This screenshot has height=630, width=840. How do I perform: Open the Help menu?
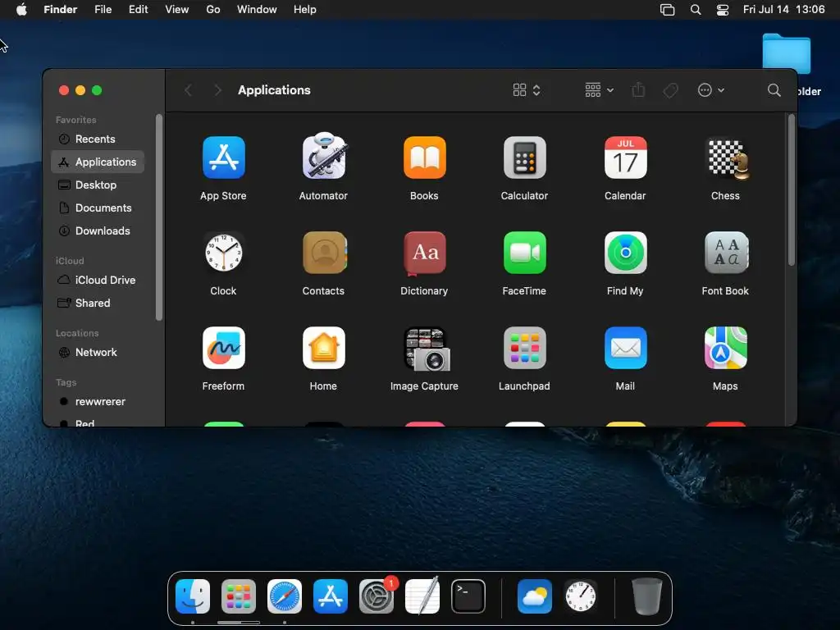305,10
